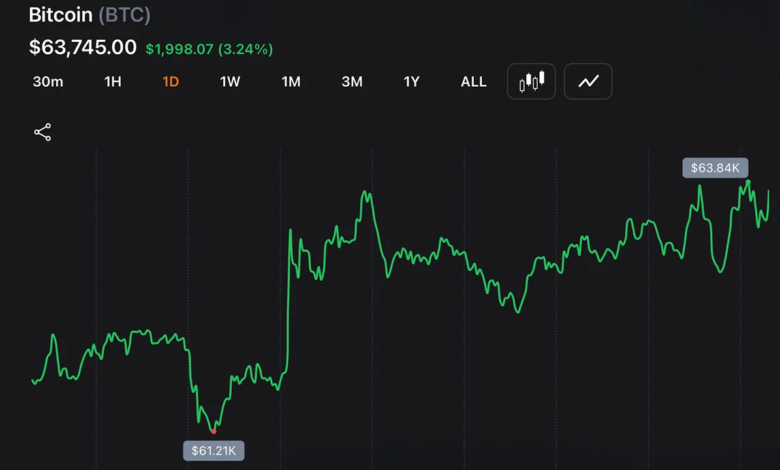
Task: Click the $1,998.07 (3.24%) change value
Action: tap(209, 49)
